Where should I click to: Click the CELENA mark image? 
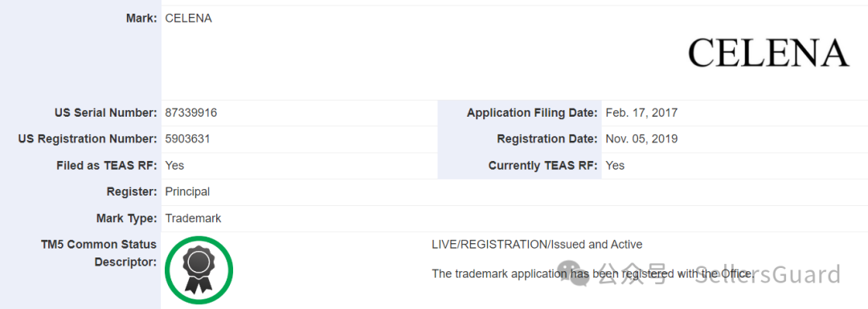tap(768, 52)
